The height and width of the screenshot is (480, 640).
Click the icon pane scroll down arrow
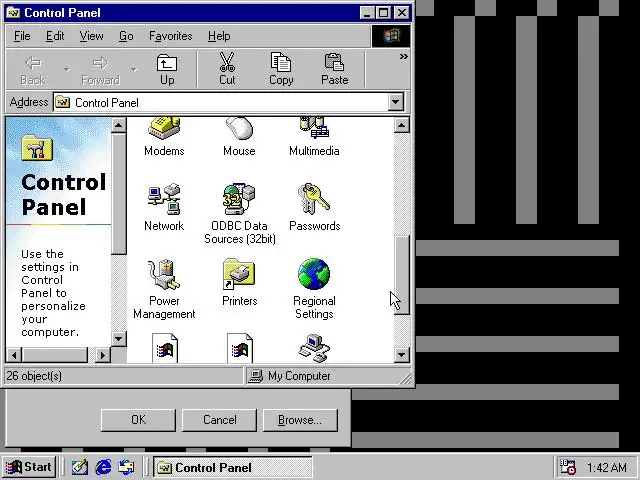pos(402,355)
